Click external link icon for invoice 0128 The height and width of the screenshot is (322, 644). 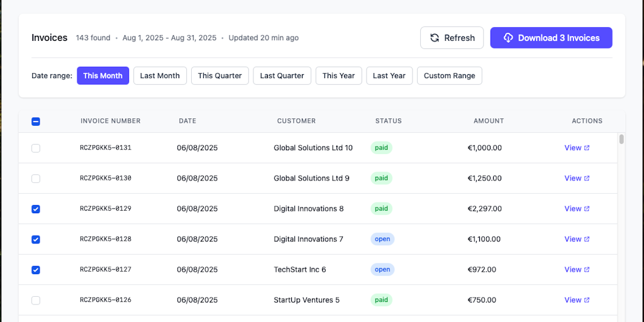pyautogui.click(x=587, y=239)
